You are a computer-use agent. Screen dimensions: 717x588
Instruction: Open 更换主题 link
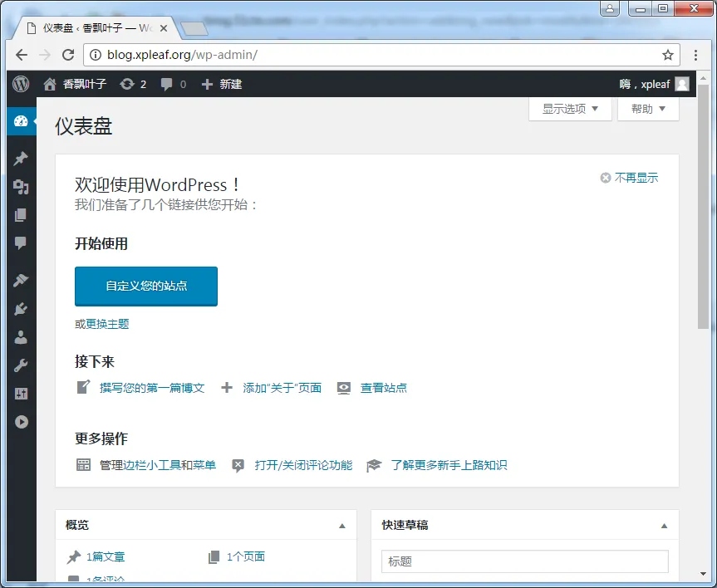[x=107, y=324]
